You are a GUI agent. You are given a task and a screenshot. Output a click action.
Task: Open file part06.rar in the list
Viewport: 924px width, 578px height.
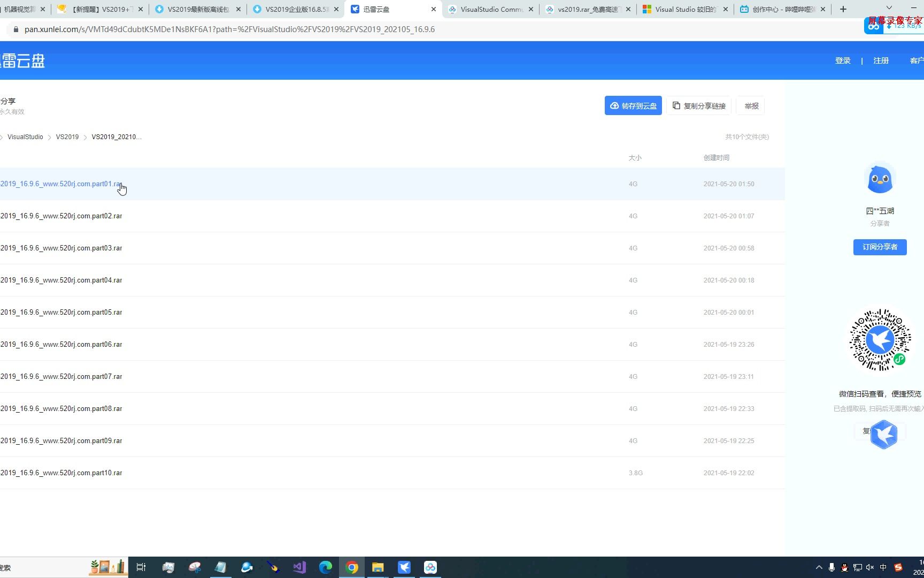coord(61,344)
